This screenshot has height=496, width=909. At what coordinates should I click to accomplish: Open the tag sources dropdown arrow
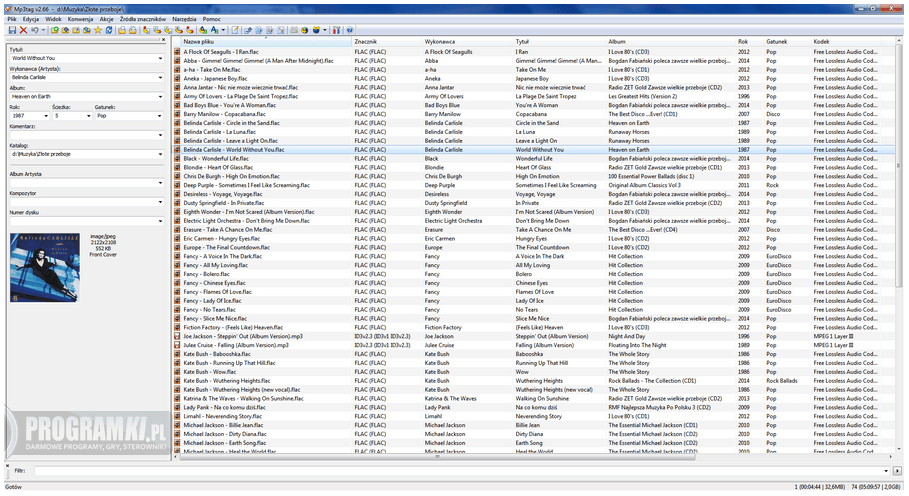[x=324, y=30]
